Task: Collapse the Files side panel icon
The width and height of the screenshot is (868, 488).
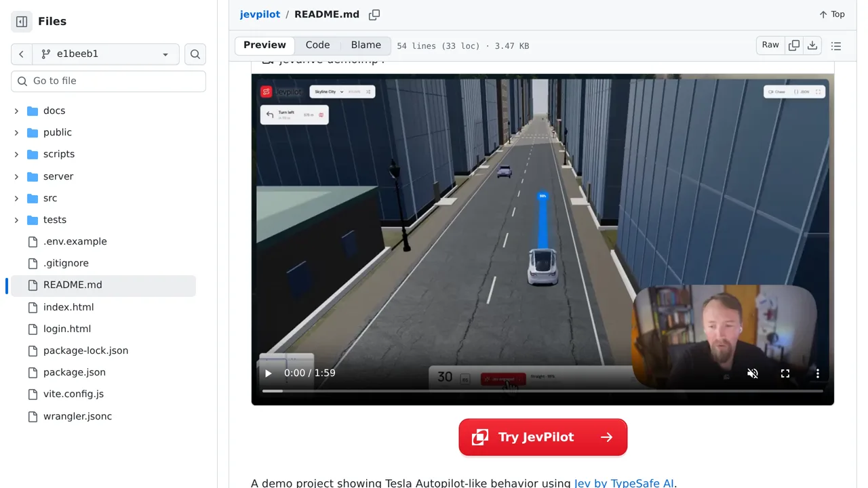Action: coord(22,22)
